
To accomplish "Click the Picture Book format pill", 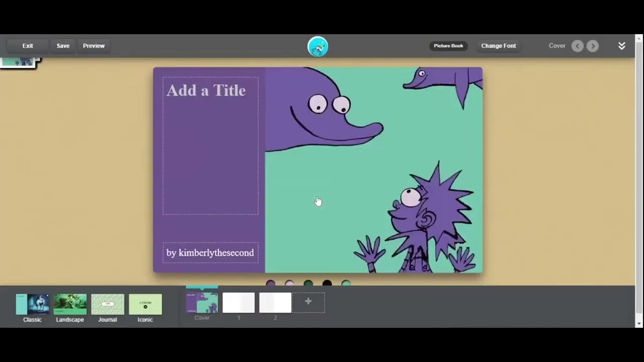I will click(x=448, y=46).
